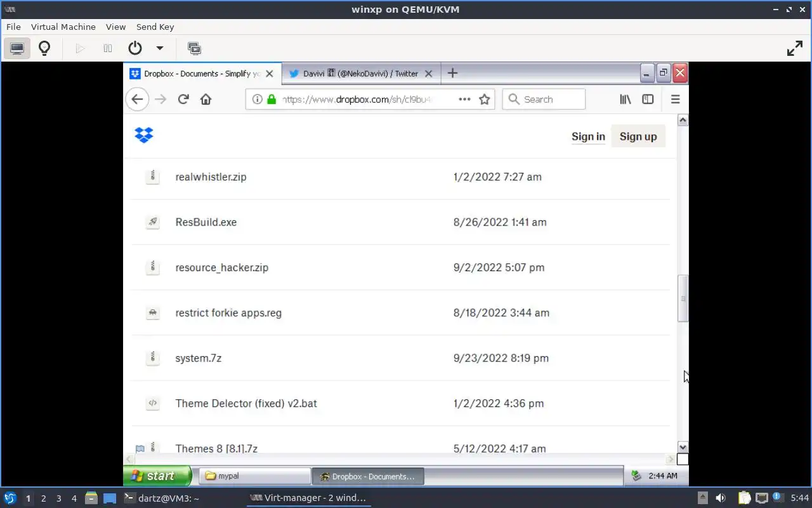The image size is (812, 508).
Task: Click the system.7z archive icon
Action: [152, 358]
